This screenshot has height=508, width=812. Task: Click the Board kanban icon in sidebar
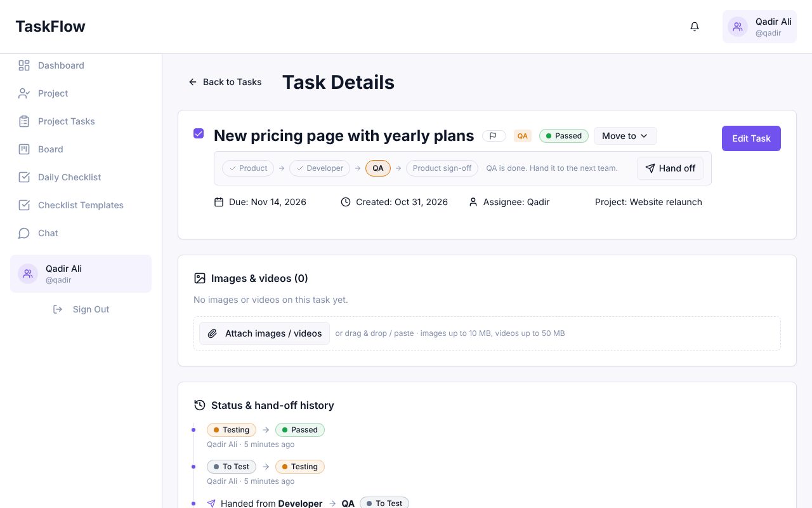coord(24,149)
